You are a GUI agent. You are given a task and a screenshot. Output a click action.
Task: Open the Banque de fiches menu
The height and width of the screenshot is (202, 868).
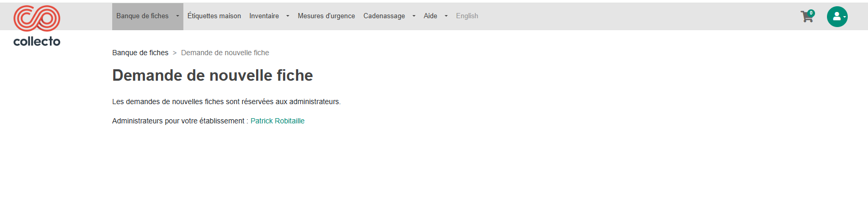pyautogui.click(x=142, y=16)
